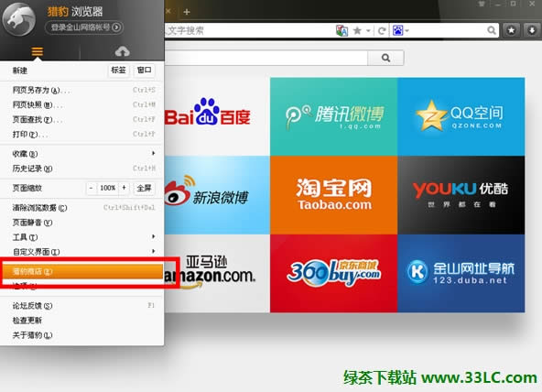Screen dimensions: 542x392
Task: Create new 窗口 window
Action: [x=144, y=71]
